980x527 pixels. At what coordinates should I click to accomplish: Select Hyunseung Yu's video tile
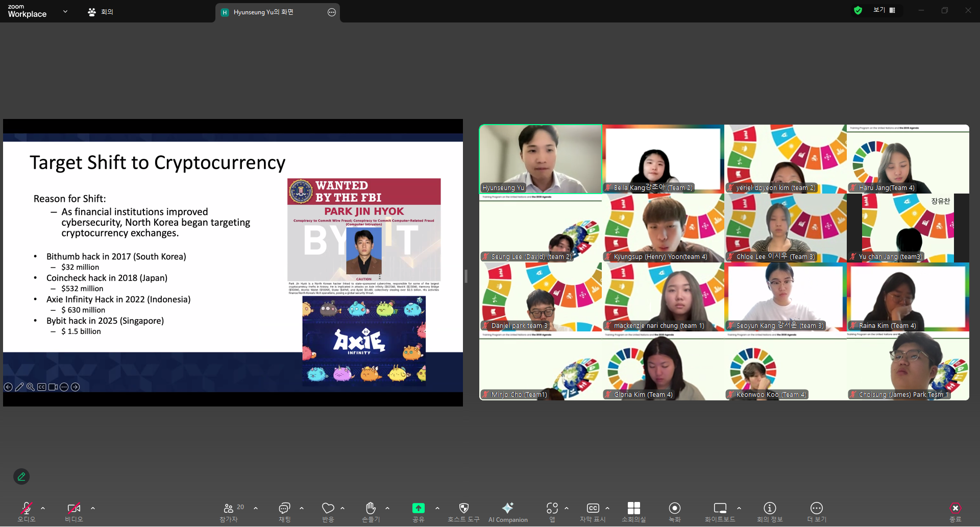pos(541,159)
